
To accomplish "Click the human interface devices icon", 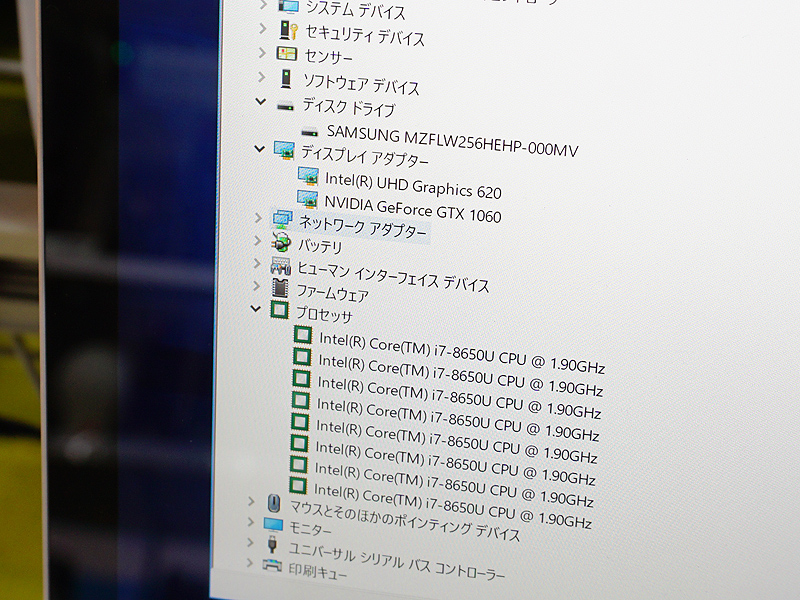I will (281, 265).
